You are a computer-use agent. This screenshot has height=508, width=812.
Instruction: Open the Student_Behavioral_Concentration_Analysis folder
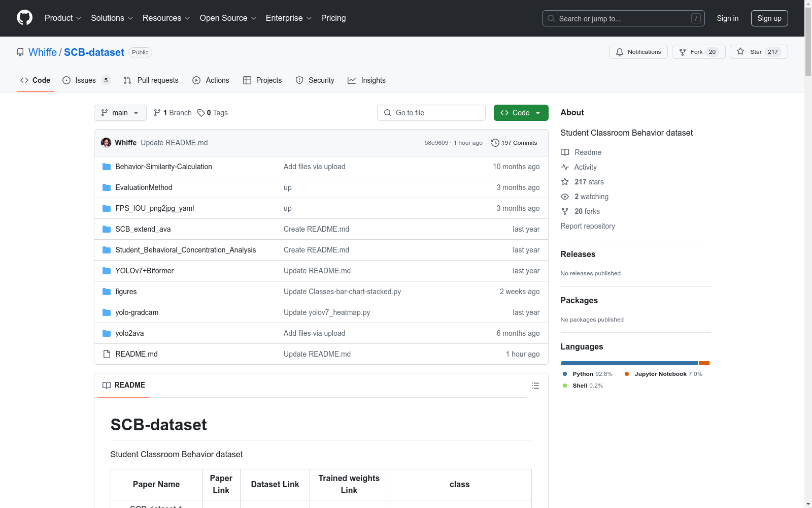coord(186,250)
